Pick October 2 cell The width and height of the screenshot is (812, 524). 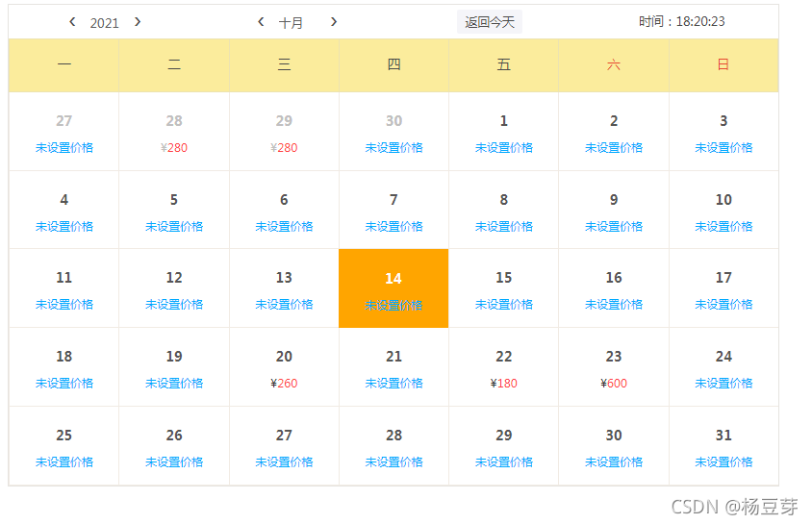(614, 132)
